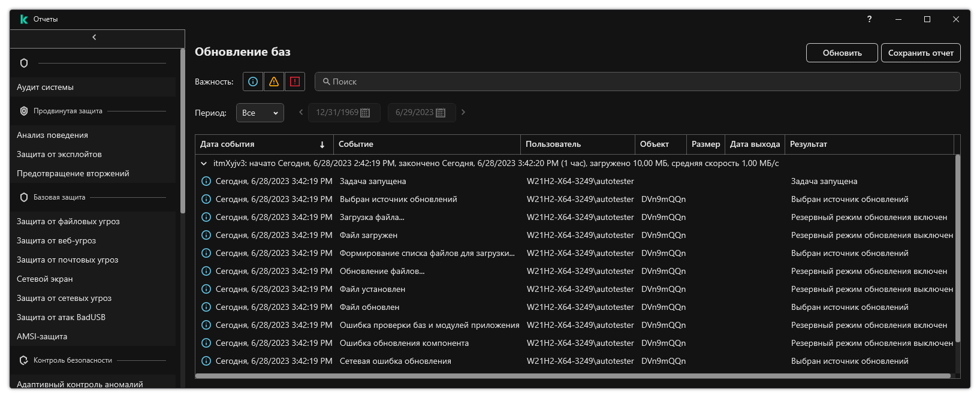
Task: Open the help question mark icon
Action: pos(869,19)
